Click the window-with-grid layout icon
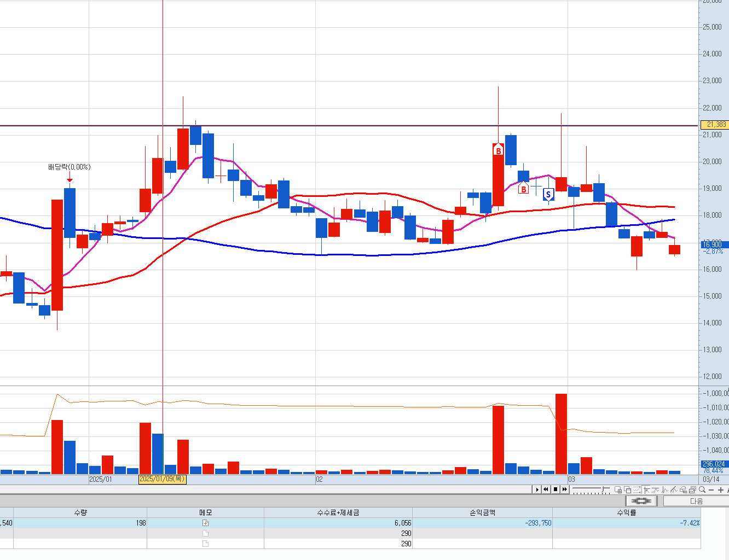The height and width of the screenshot is (560, 729). (x=618, y=489)
